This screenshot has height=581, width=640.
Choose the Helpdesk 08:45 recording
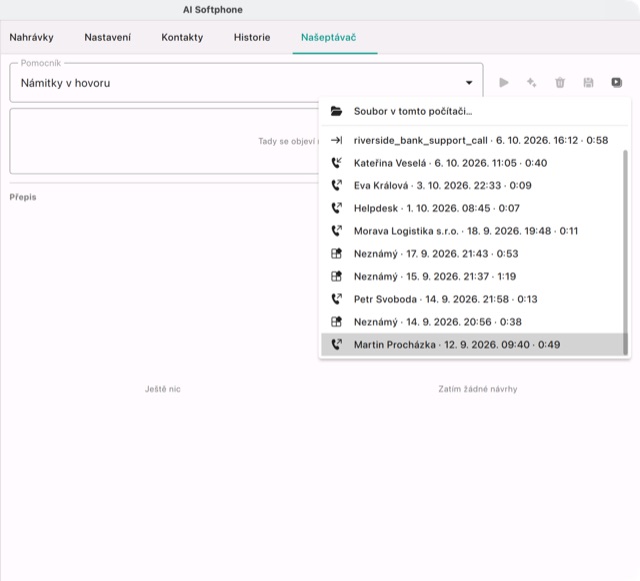pos(472,208)
